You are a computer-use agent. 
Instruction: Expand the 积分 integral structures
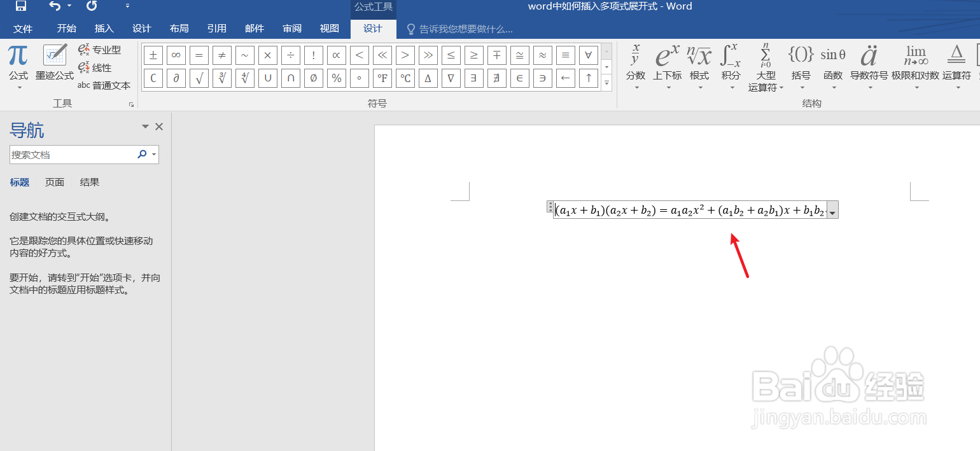[x=731, y=67]
